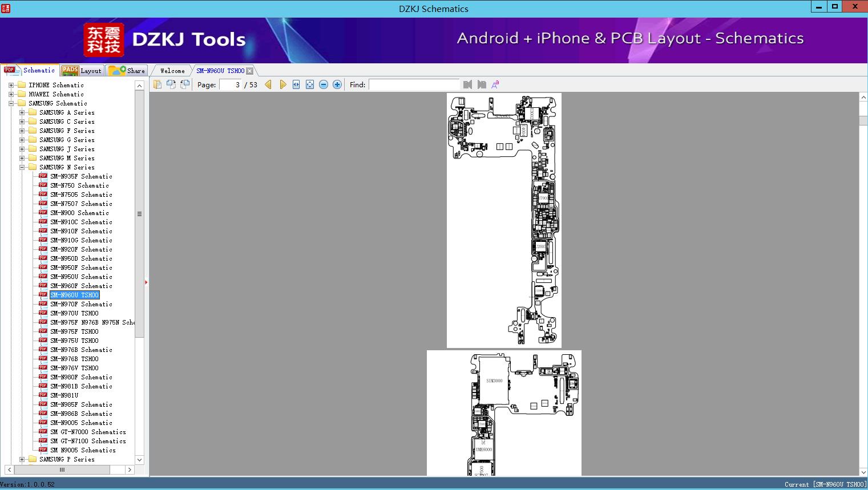Click the copy page icon in toolbar
Screen dimensions: 868x490
(158, 84)
